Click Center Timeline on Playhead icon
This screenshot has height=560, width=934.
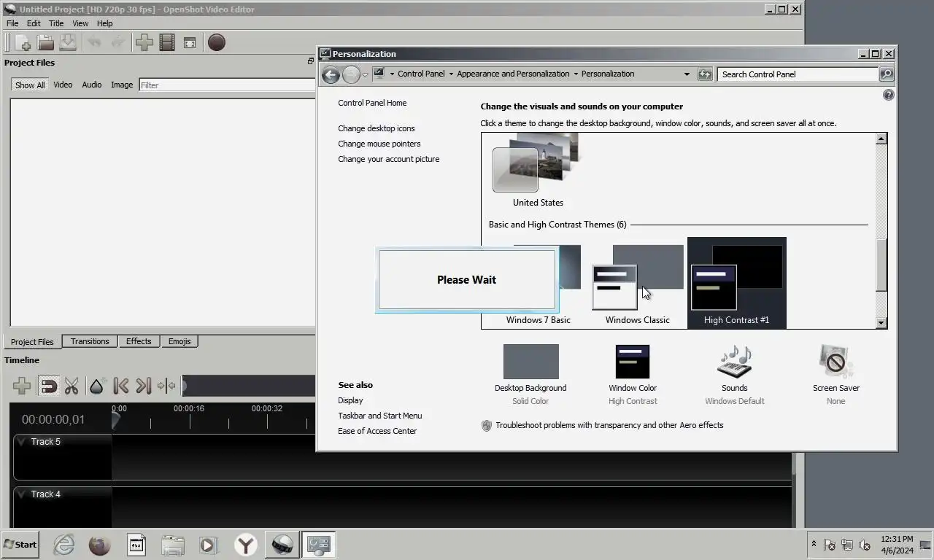coord(166,386)
